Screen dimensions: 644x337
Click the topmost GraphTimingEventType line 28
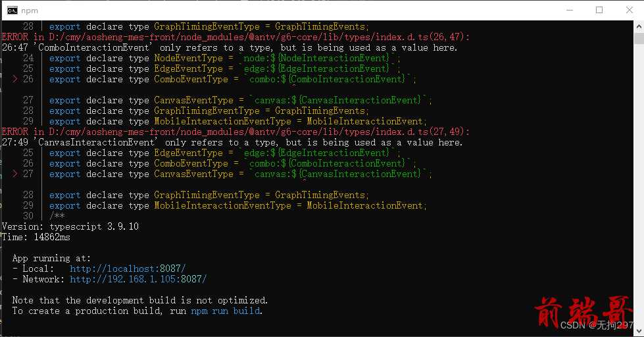(209, 27)
